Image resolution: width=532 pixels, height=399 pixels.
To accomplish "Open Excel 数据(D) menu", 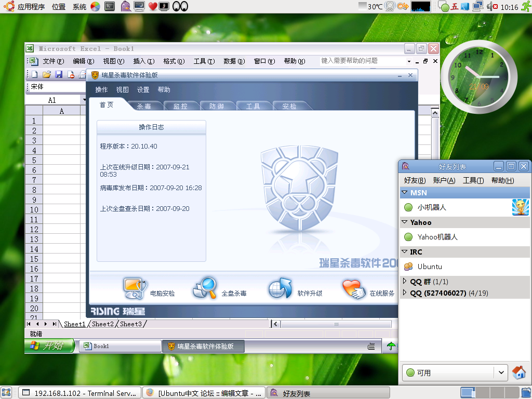I will click(x=234, y=61).
